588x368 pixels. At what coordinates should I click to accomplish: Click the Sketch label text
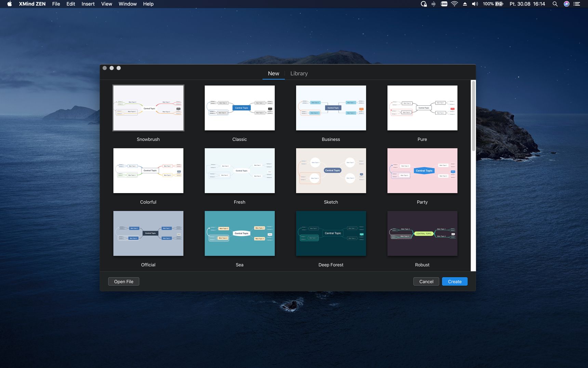[331, 202]
